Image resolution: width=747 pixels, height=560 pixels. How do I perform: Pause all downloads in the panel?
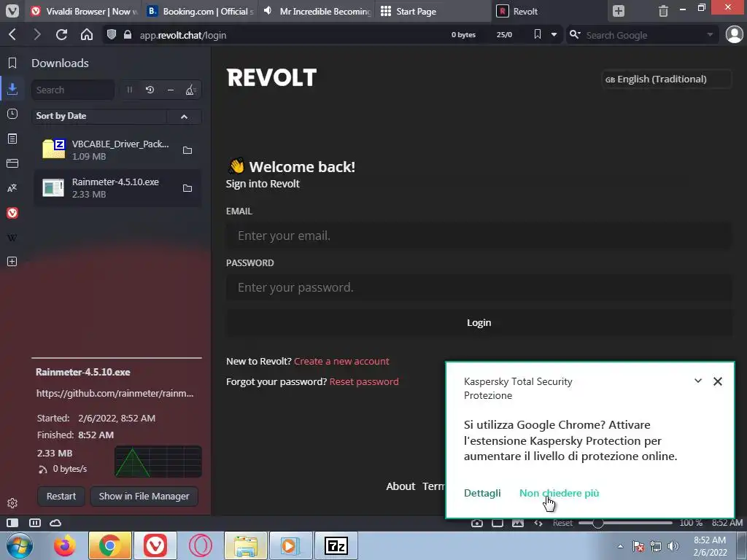pyautogui.click(x=129, y=90)
